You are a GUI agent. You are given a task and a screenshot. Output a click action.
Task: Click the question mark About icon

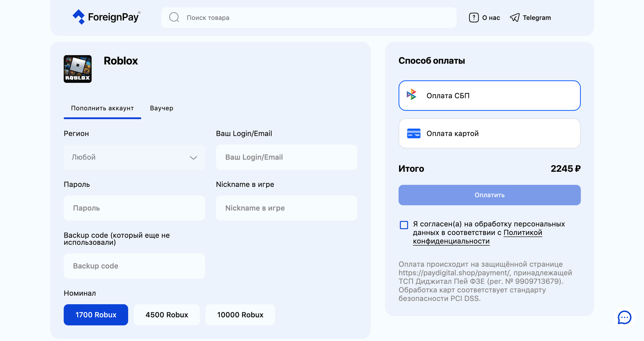(474, 18)
